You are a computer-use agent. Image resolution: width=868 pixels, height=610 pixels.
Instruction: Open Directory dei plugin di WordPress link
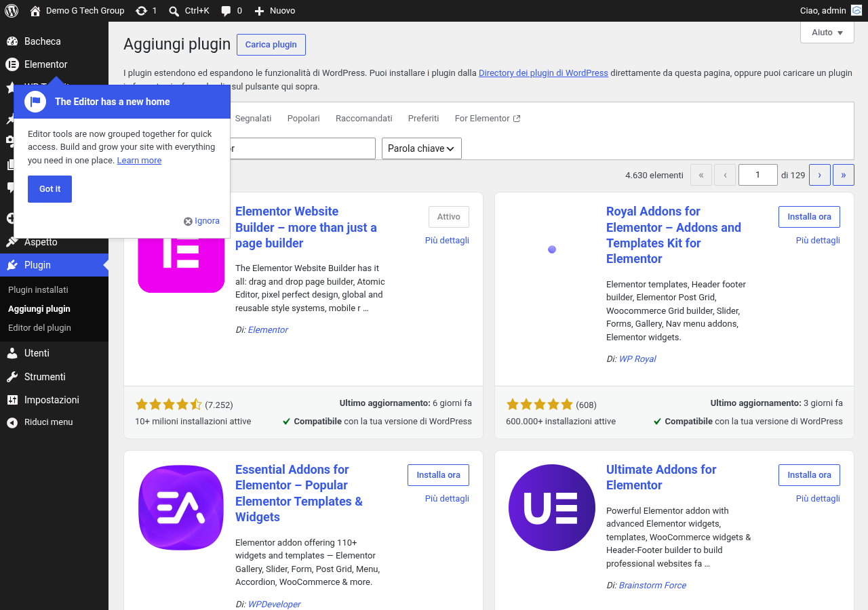543,73
